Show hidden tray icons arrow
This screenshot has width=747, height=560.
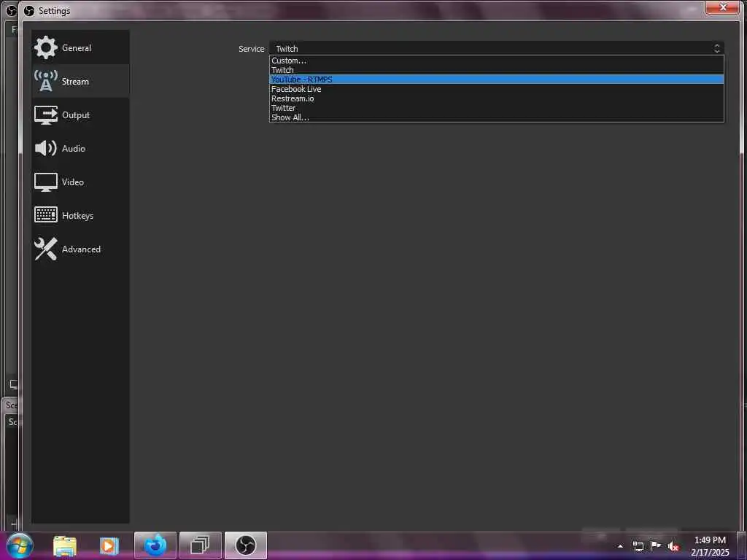pyautogui.click(x=620, y=546)
